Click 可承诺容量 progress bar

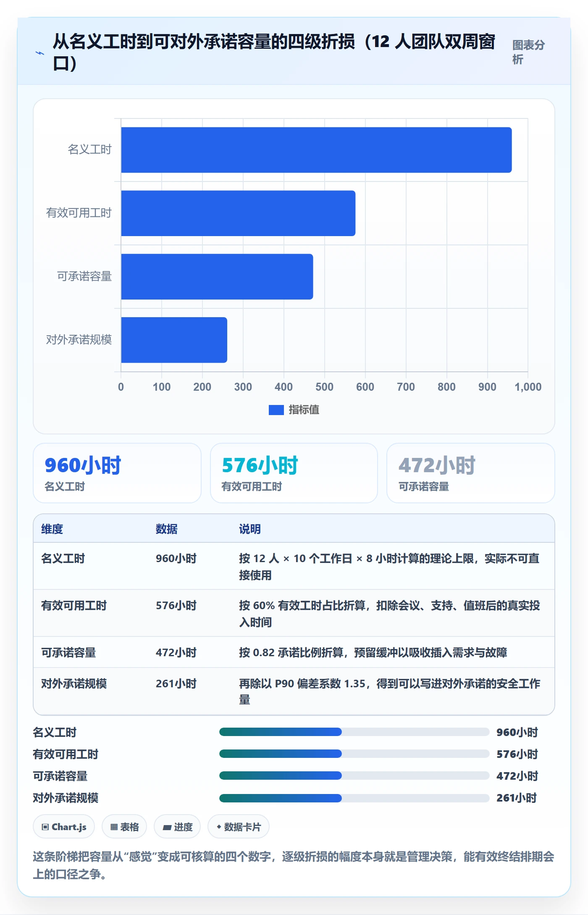pyautogui.click(x=354, y=776)
